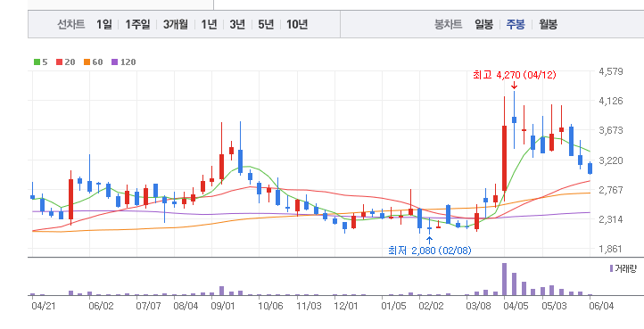Screen dimensions: 644x329
Task: Click the 01/05 date axis label
Action: 393,307
